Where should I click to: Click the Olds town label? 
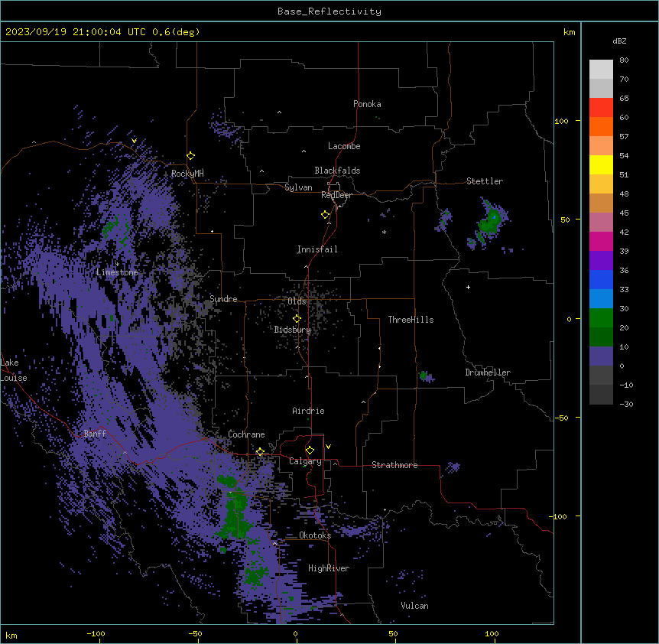pos(297,301)
